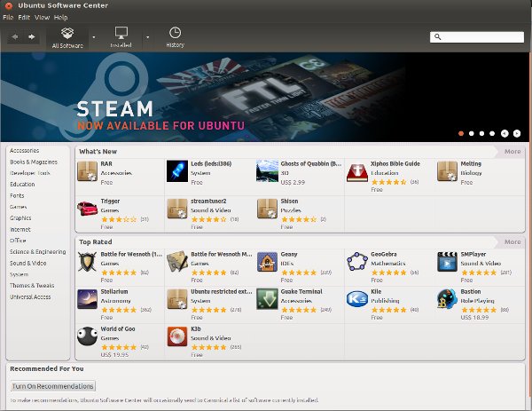Viewport: 532px width, 411px height.
Task: Click the Steam promotional banner
Action: pos(265,97)
